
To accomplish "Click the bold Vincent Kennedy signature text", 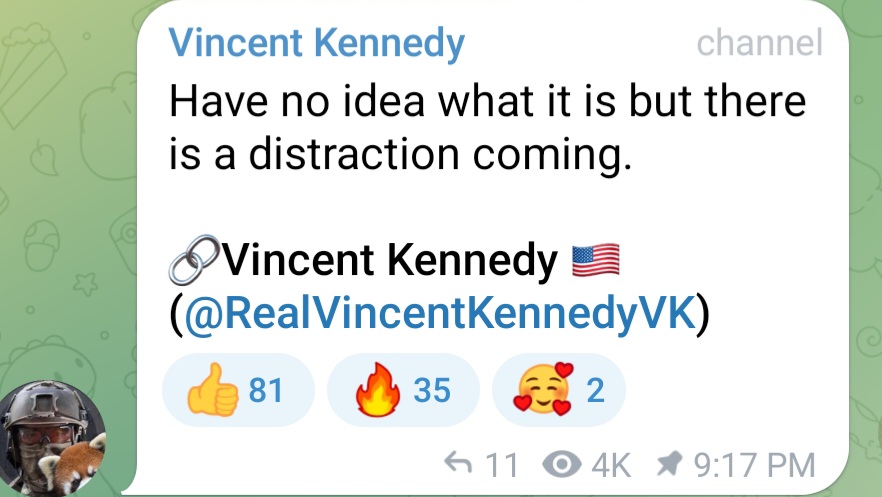I will click(x=390, y=262).
